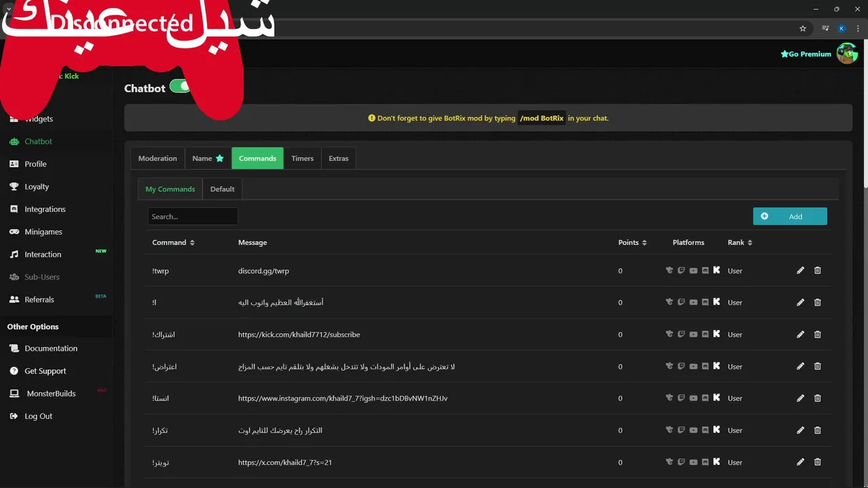Open Documentation under Other Options

tap(51, 348)
